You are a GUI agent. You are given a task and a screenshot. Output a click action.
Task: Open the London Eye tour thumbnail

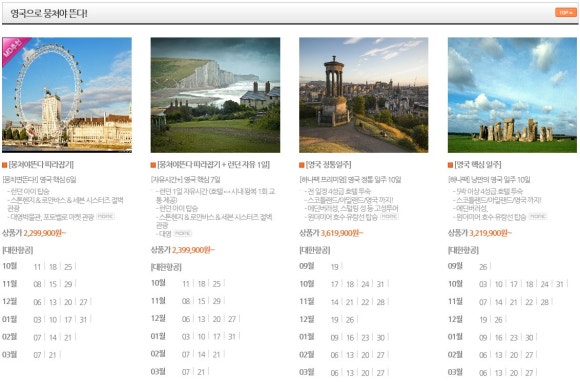[67, 95]
